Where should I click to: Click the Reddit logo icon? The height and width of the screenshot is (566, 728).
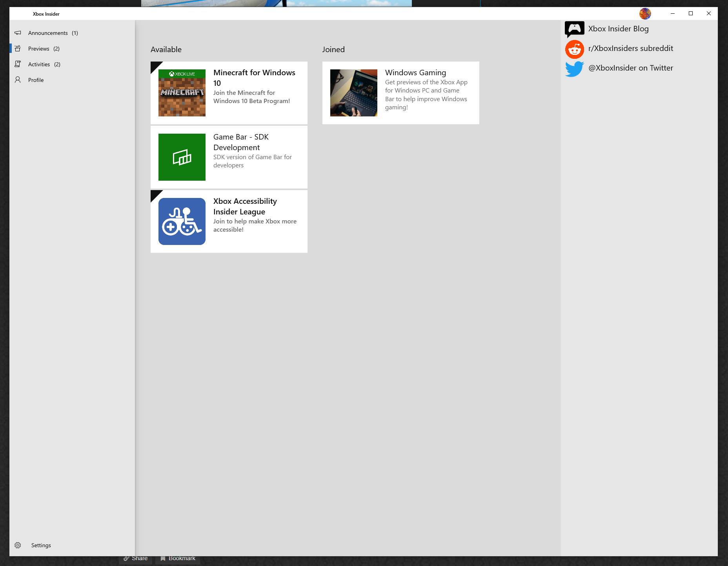point(574,49)
